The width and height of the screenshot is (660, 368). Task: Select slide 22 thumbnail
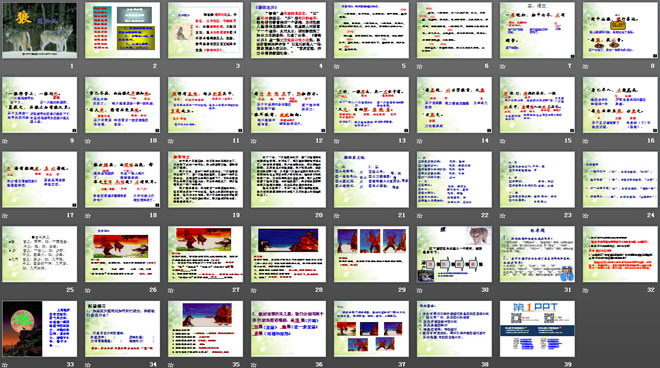[x=454, y=179]
